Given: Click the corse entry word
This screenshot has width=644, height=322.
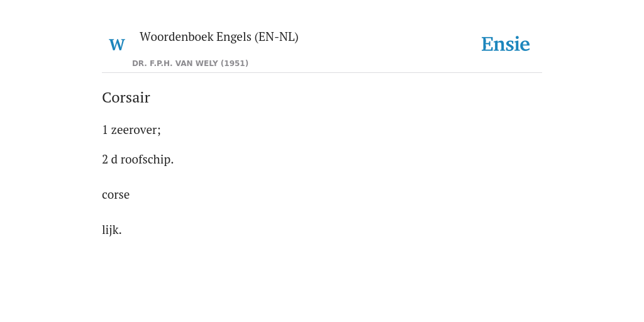Looking at the screenshot, I should point(116,195).
